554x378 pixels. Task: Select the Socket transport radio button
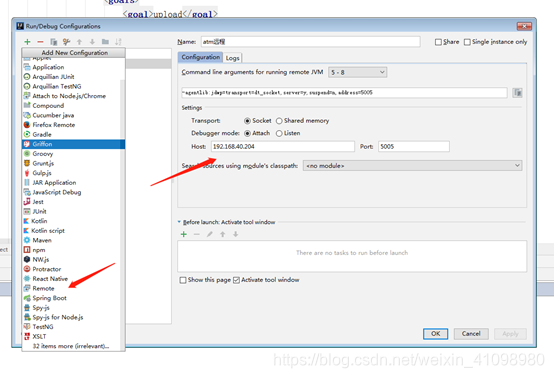(x=247, y=121)
